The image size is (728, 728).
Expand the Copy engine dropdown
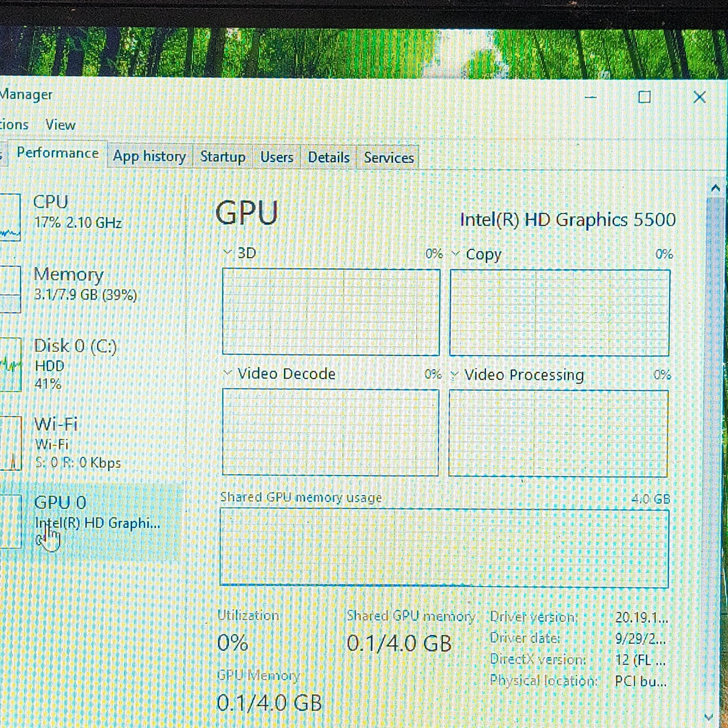pos(456,254)
